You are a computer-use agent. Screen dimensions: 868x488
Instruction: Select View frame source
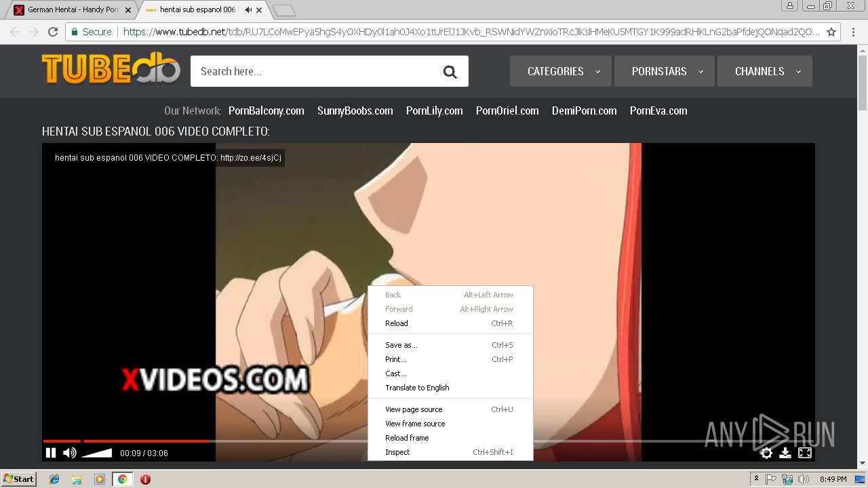[x=450, y=424]
